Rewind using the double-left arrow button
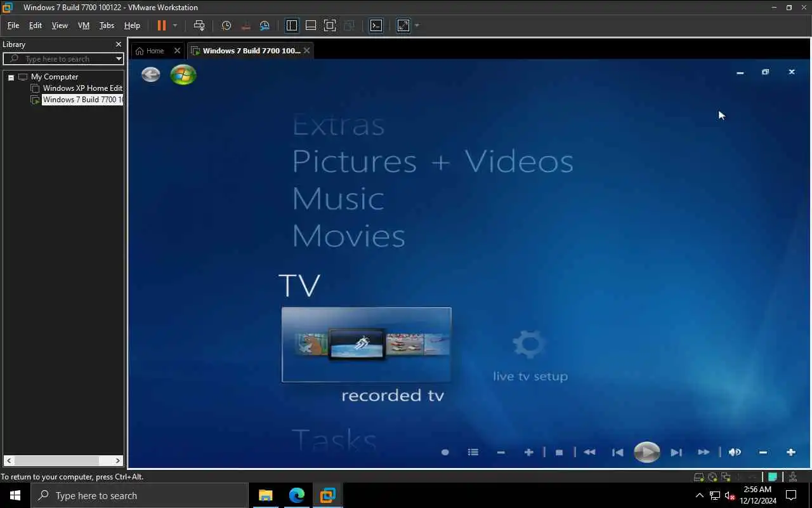Image resolution: width=812 pixels, height=508 pixels. click(589, 452)
